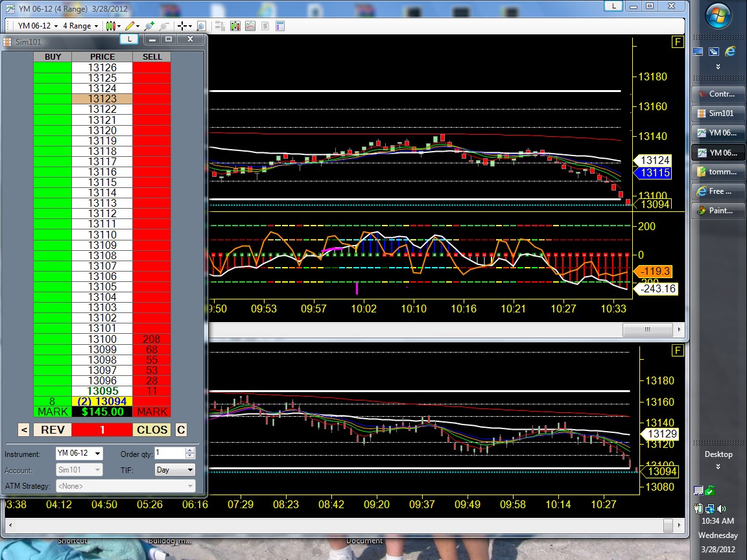Click the (2) 13094 current price cell
Screen dimensions: 747x560
pyautogui.click(x=102, y=401)
